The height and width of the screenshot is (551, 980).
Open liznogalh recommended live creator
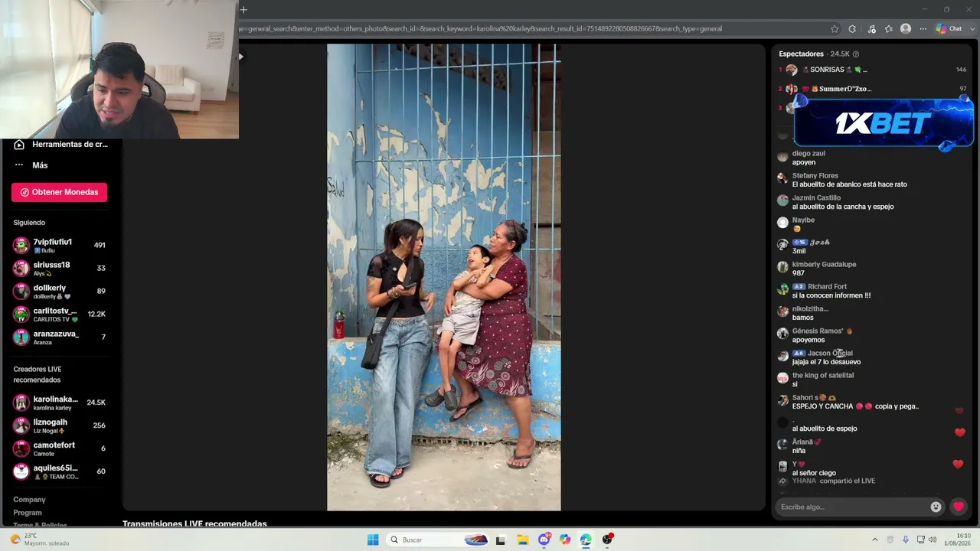coord(60,425)
